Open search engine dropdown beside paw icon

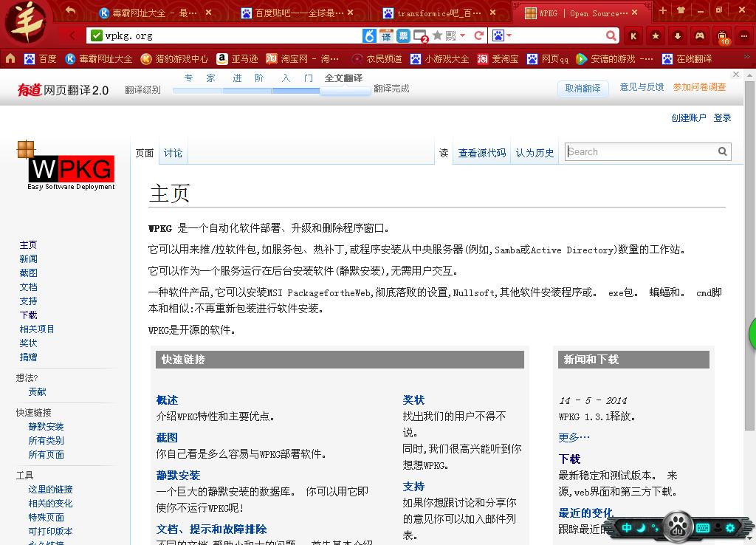click(509, 35)
